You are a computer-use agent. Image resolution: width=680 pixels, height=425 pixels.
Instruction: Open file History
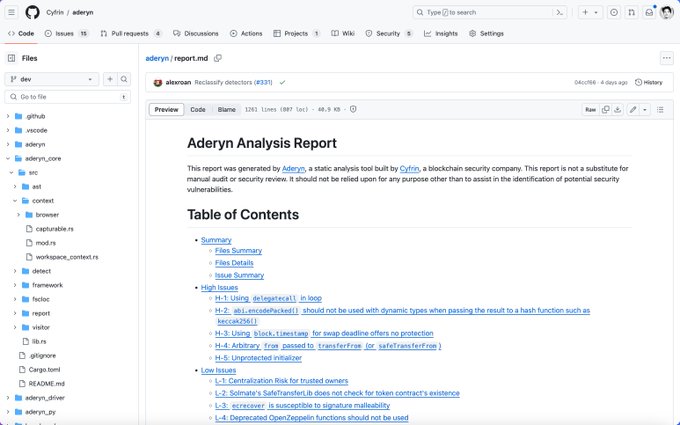point(649,82)
